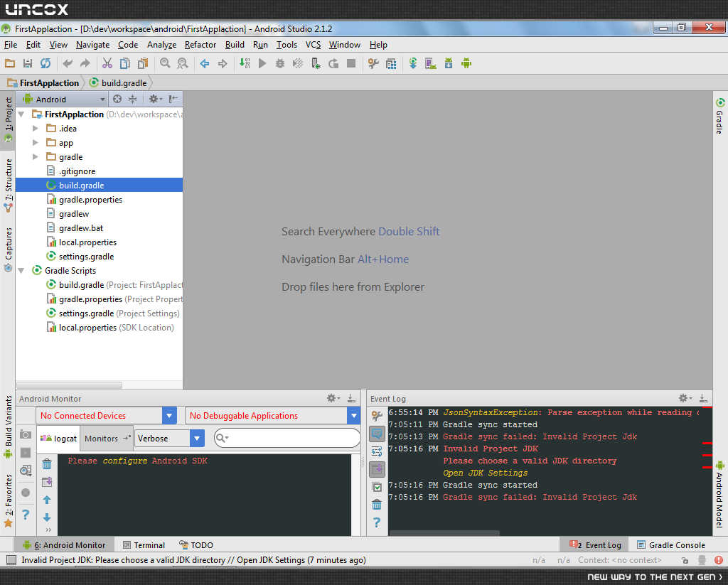Click the Forward navigation arrow
This screenshot has width=728, height=585.
pyautogui.click(x=223, y=63)
